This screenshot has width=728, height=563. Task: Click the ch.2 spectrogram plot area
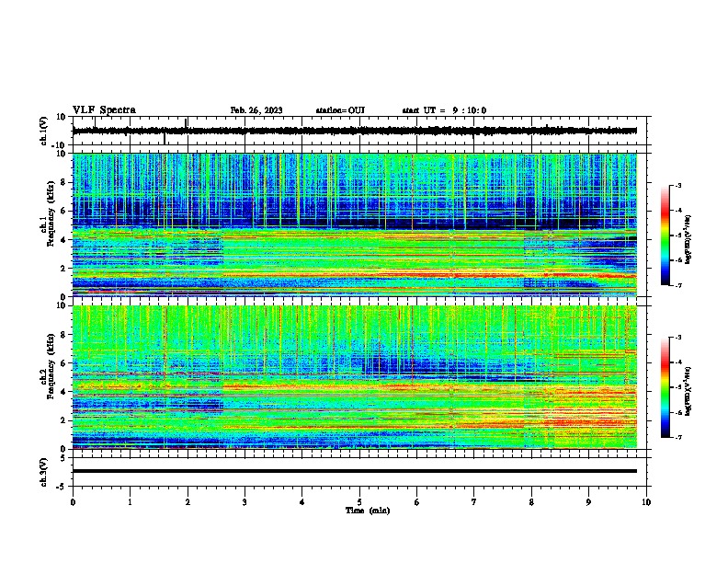(359, 377)
